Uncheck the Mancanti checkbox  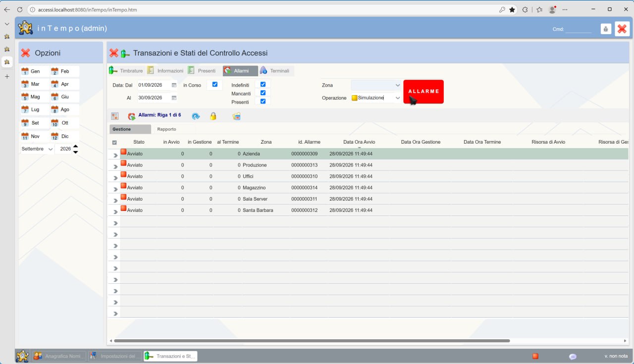(263, 93)
